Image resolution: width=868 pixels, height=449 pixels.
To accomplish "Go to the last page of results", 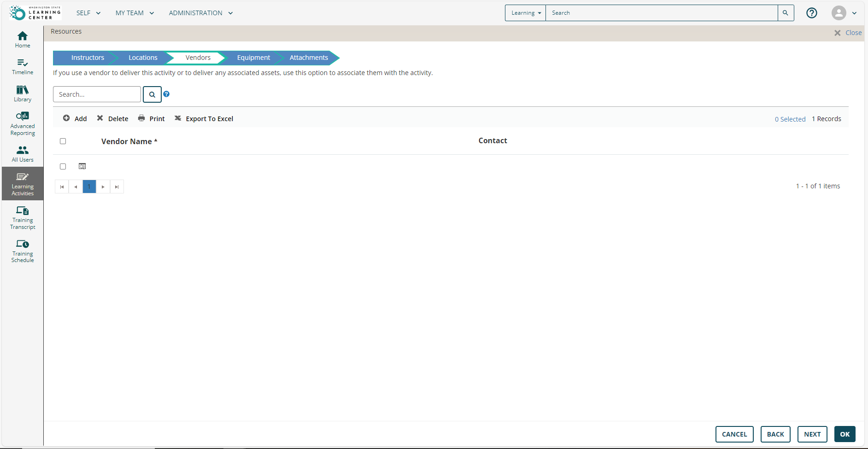I will (x=117, y=187).
